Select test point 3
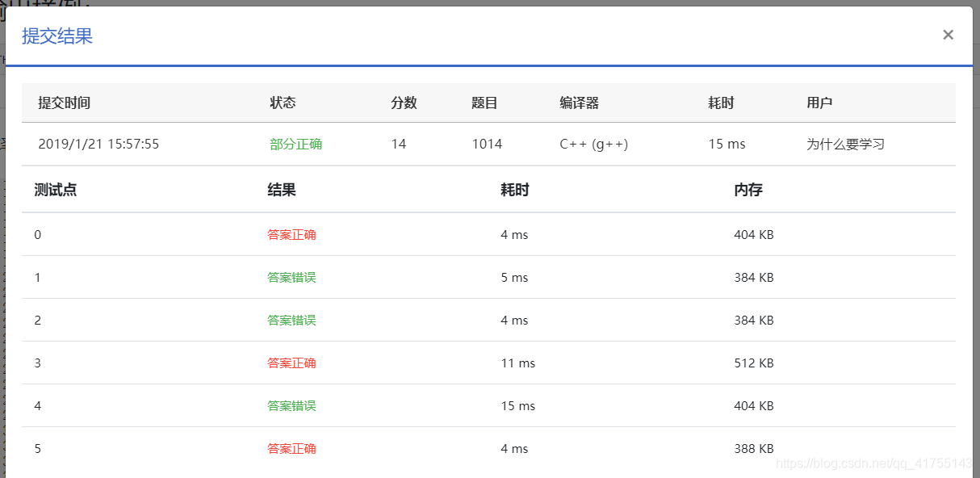The image size is (980, 478). coord(38,363)
